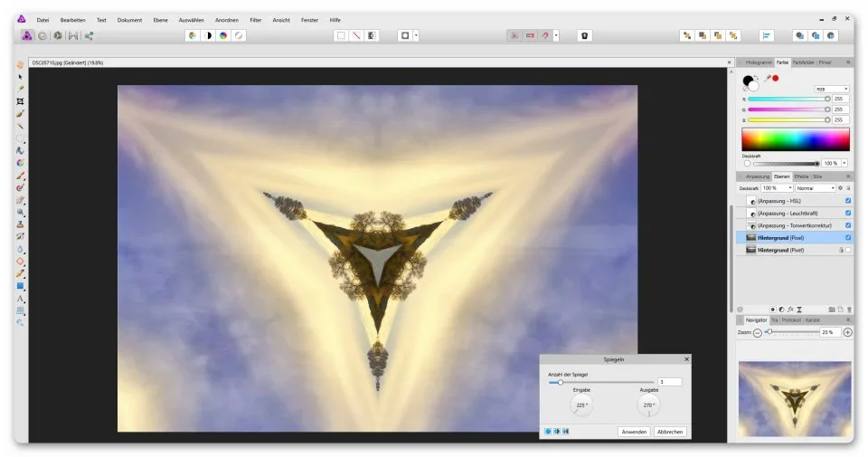The height and width of the screenshot is (457, 868).
Task: Switch to the Effekte tab
Action: tap(801, 176)
